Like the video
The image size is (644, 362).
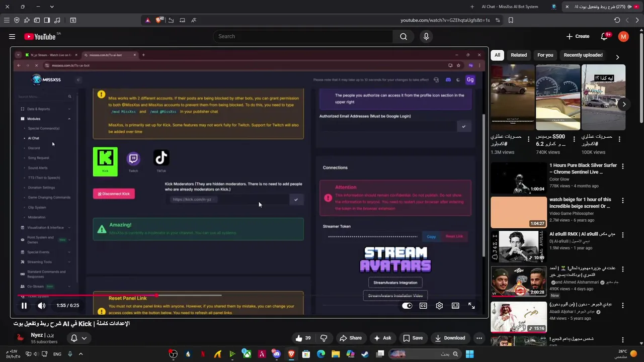click(x=303, y=338)
